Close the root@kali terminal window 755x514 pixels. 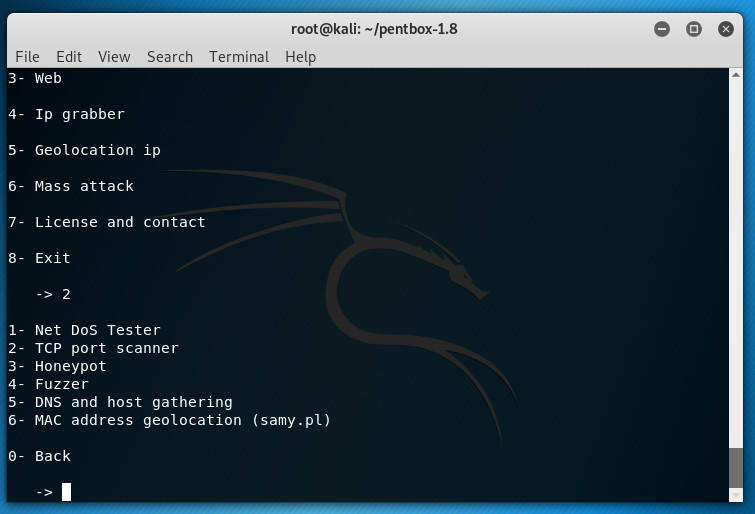coord(726,29)
